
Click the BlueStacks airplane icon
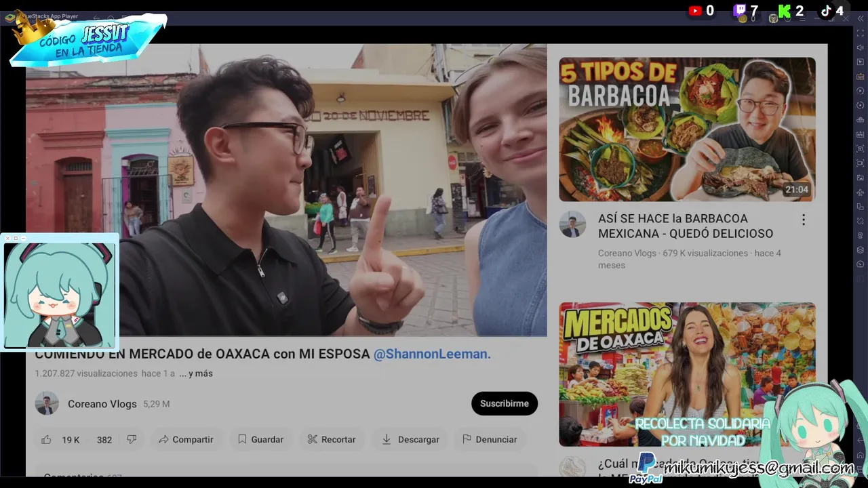(861, 192)
